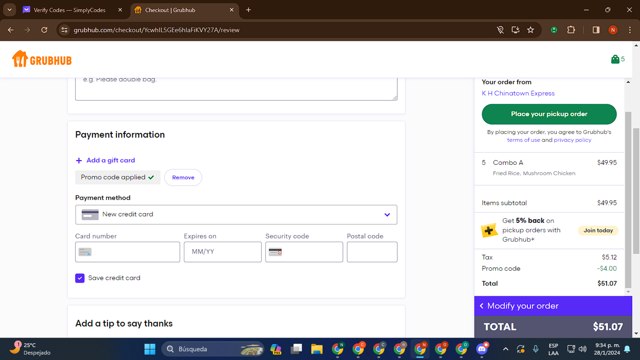Screen dimensions: 640x360
Task: Click the browser forward arrow
Action: coord(27,30)
